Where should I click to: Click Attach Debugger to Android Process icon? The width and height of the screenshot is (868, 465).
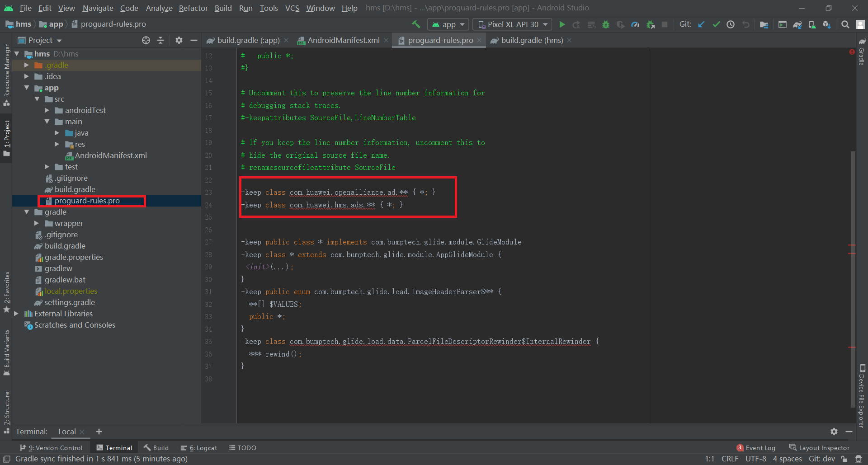coord(651,24)
